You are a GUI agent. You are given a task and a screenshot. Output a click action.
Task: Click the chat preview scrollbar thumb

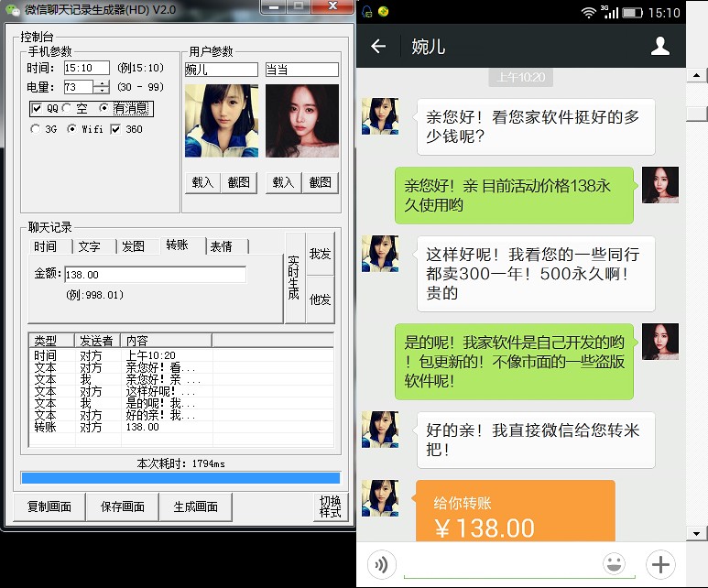(x=697, y=114)
